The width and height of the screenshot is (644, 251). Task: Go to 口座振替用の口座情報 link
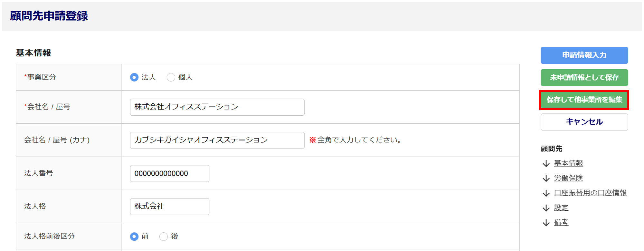coord(590,193)
